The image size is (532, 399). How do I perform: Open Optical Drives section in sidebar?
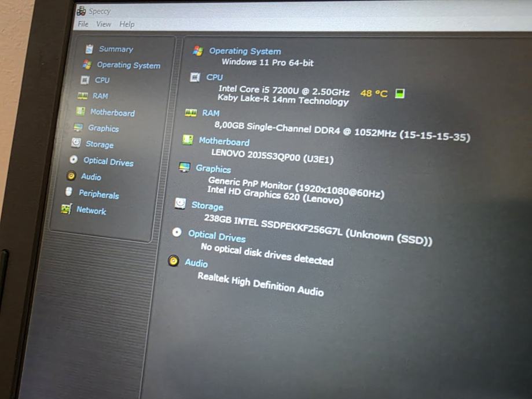[x=109, y=162]
